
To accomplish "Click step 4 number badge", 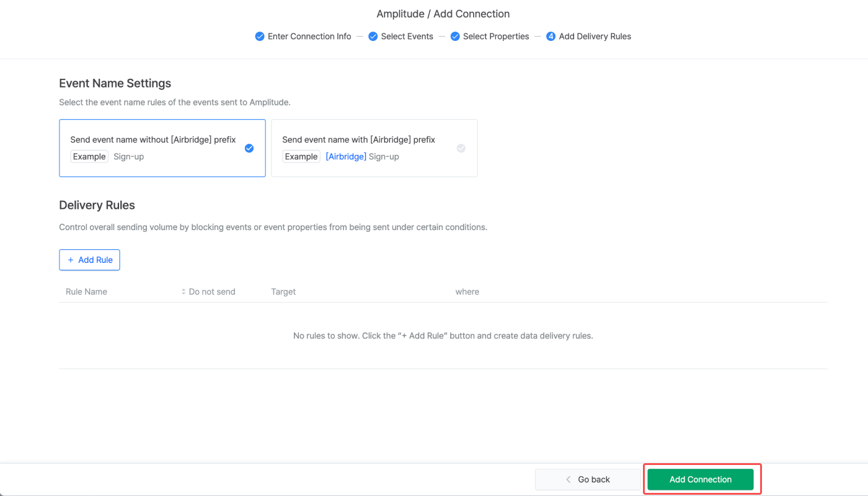I will pyautogui.click(x=551, y=37).
